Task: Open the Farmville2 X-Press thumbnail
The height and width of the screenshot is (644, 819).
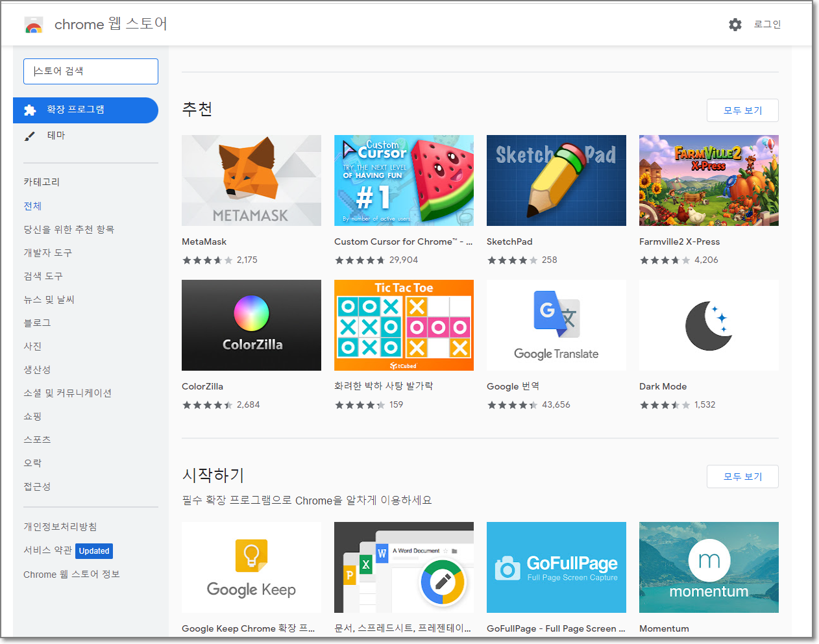Action: click(709, 180)
